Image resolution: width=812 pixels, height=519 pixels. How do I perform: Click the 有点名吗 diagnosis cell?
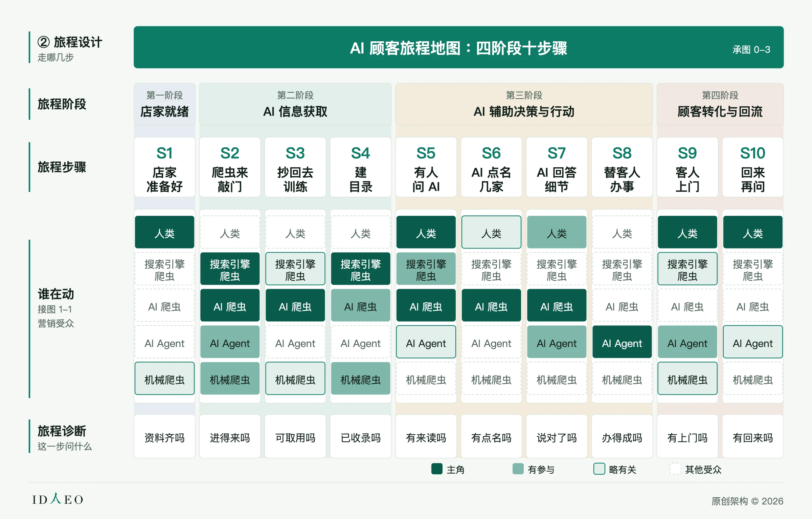pos(491,436)
